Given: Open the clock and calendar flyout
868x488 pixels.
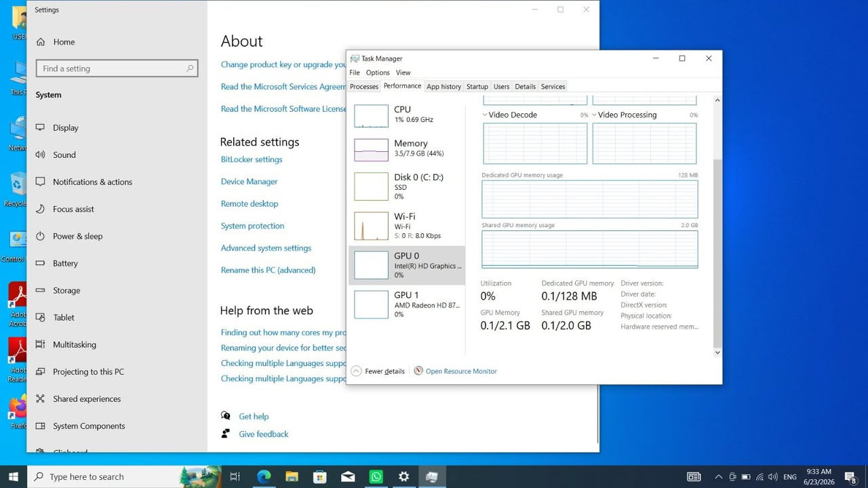Looking at the screenshot, I should (x=820, y=476).
